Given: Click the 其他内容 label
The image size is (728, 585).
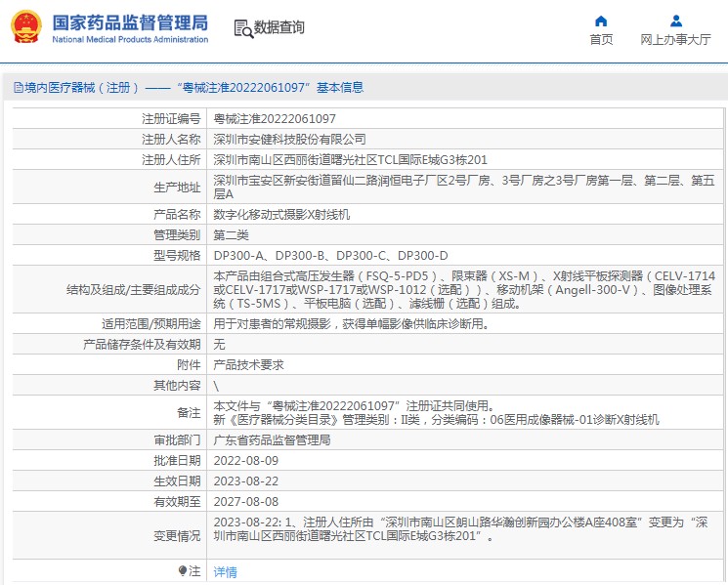Looking at the screenshot, I should coord(177,386).
